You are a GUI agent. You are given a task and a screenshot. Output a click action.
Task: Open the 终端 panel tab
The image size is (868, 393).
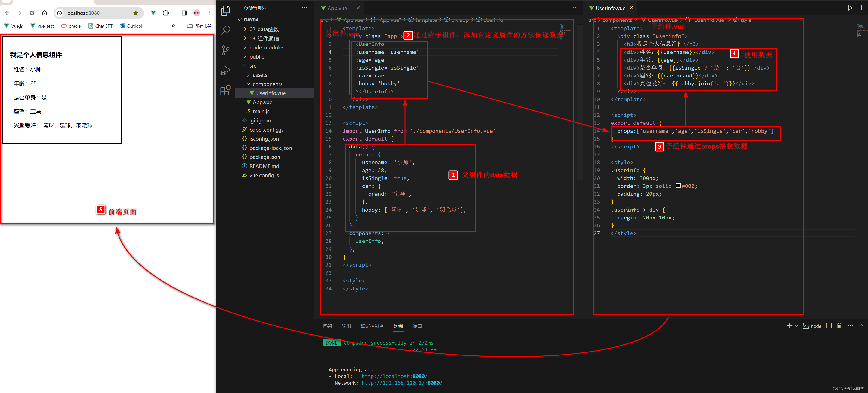pyautogui.click(x=398, y=326)
